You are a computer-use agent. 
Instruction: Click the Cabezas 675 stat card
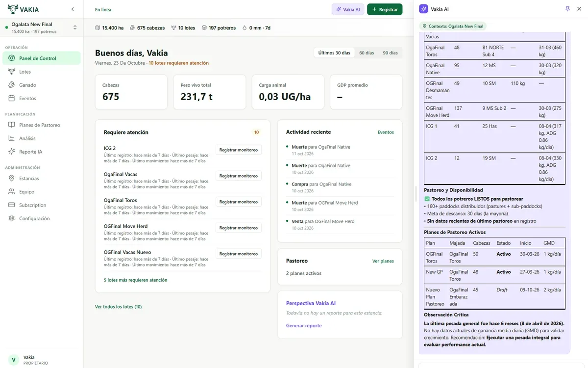click(x=131, y=92)
